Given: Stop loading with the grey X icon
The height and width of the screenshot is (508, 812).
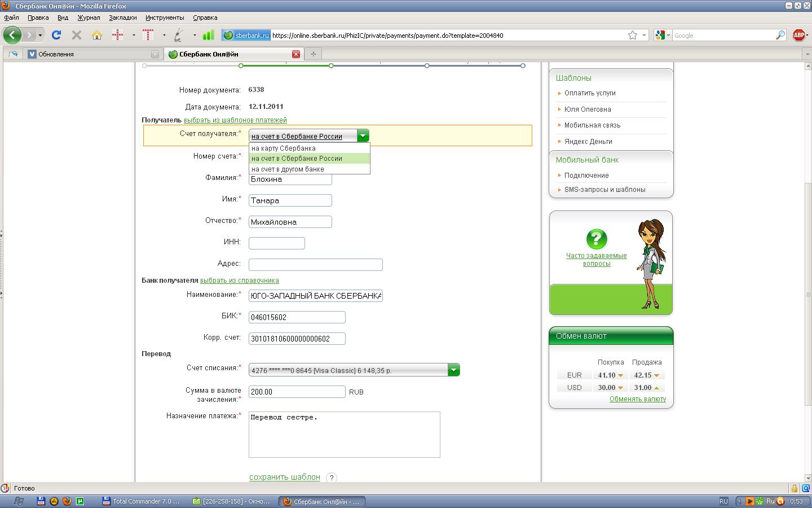Looking at the screenshot, I should (77, 35).
